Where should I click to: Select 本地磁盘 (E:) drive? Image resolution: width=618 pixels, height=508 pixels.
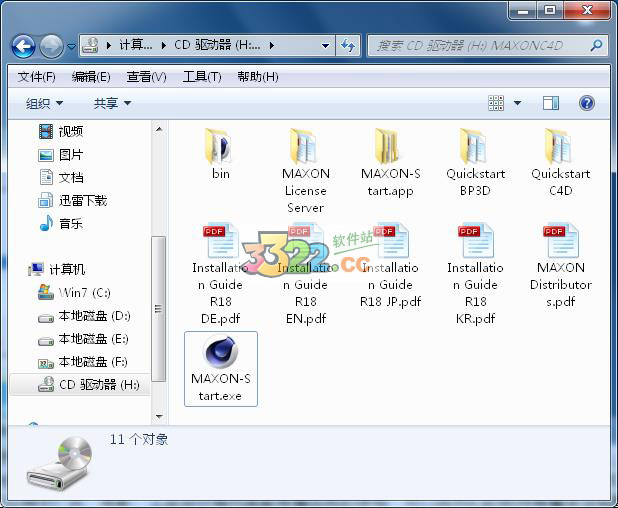coord(83,339)
